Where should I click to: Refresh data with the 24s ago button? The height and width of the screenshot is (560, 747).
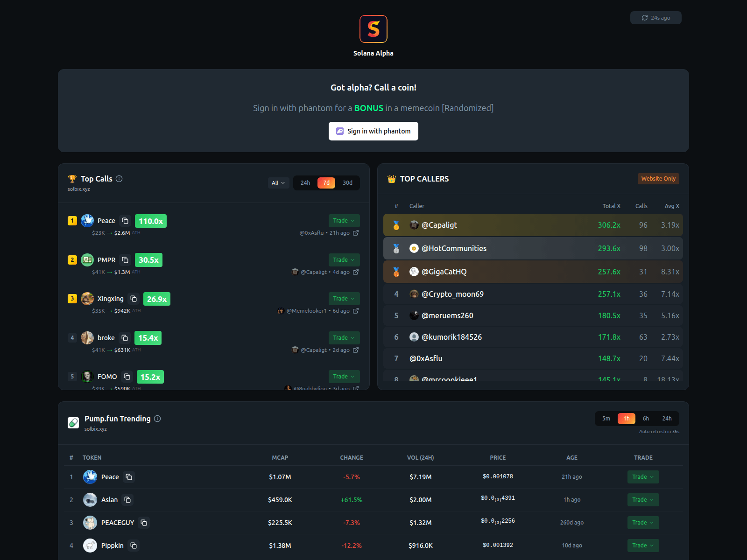pos(655,17)
